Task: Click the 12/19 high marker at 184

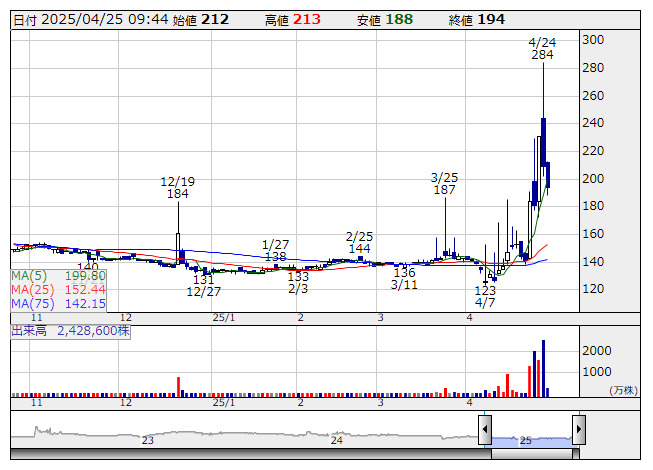Action: pos(177,187)
